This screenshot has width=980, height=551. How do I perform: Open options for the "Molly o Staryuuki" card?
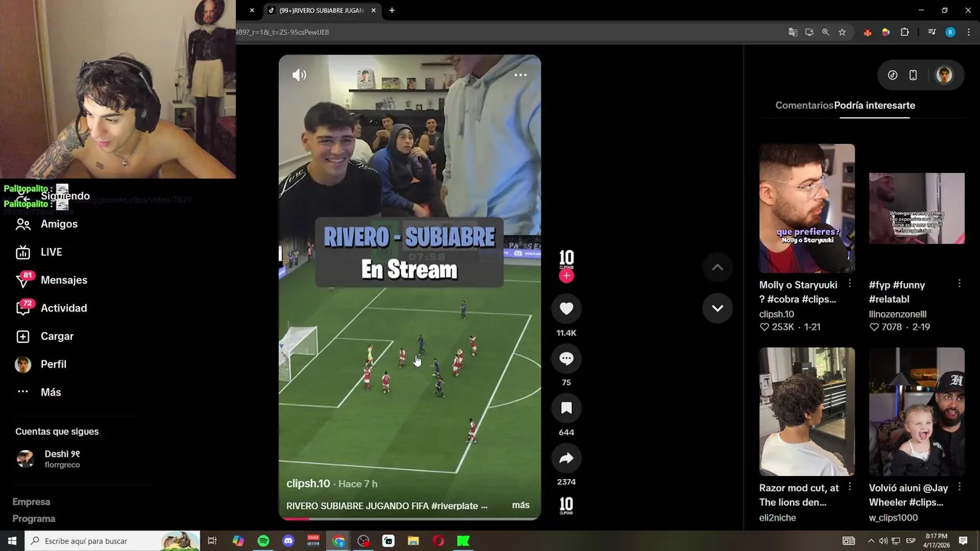pyautogui.click(x=850, y=284)
